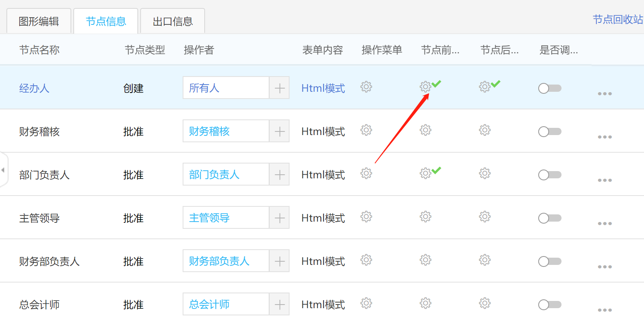The height and width of the screenshot is (325, 644).
Task: Open more options for 财务稽核 row
Action: pos(604,137)
